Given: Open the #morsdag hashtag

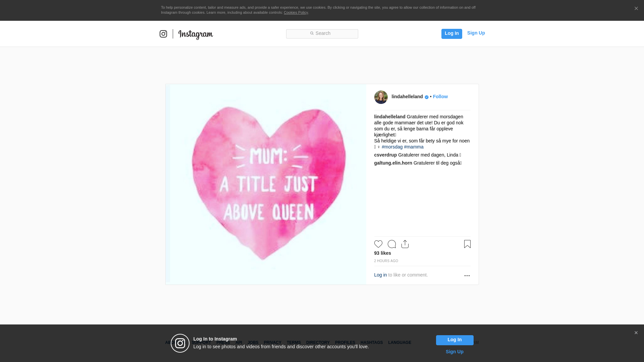Looking at the screenshot, I should [x=392, y=147].
